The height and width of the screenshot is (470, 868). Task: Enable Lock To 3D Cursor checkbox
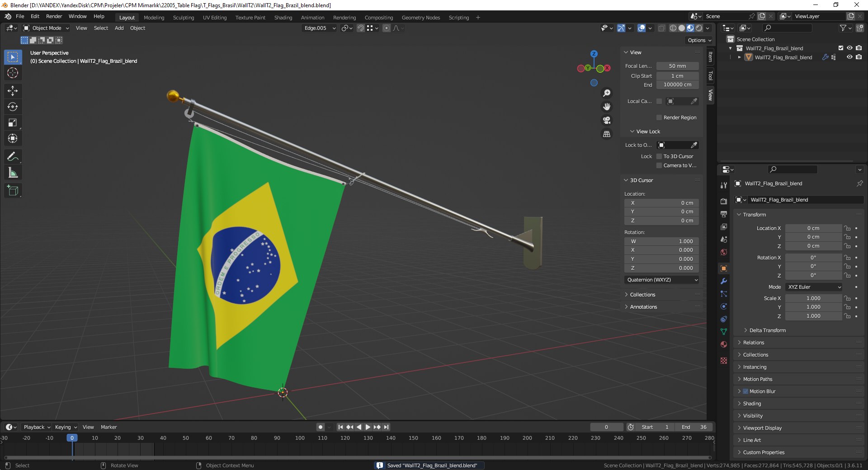[659, 156]
